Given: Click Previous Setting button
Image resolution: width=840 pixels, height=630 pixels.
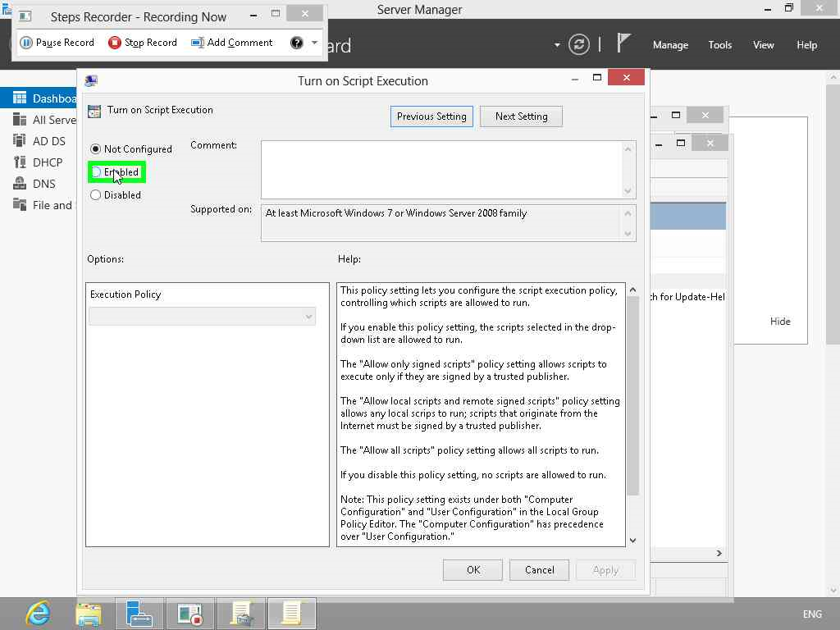Looking at the screenshot, I should 431,116.
